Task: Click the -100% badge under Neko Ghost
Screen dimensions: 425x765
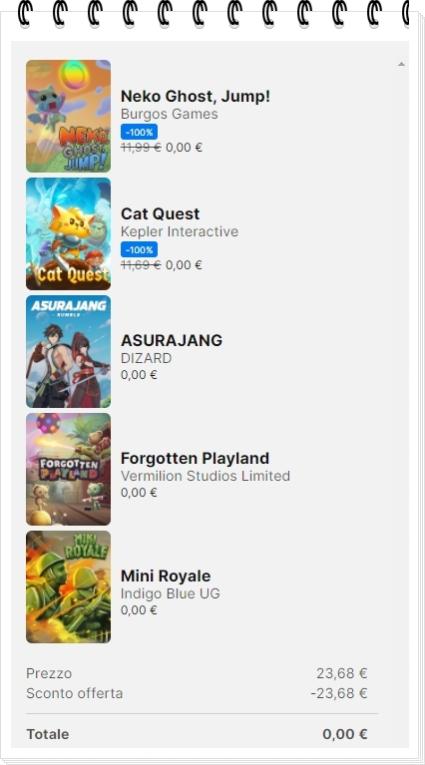Action: [139, 132]
